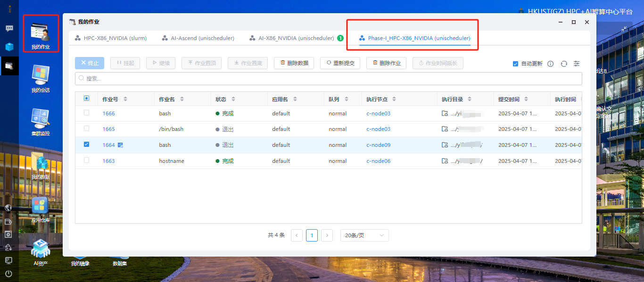
Task: Open the AI资产 desktop icon
Action: [41, 252]
